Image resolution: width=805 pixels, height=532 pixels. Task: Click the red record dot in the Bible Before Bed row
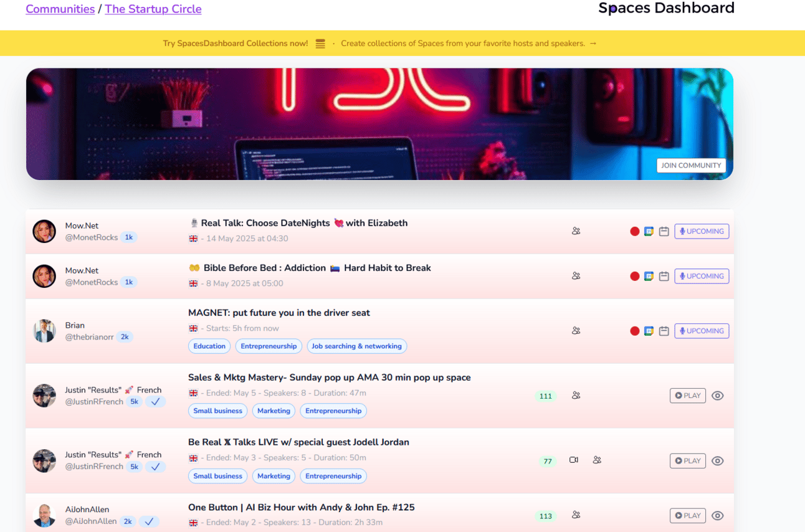(x=634, y=276)
